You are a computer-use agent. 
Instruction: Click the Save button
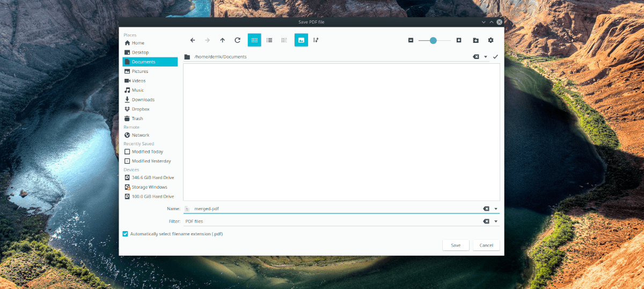pos(456,245)
